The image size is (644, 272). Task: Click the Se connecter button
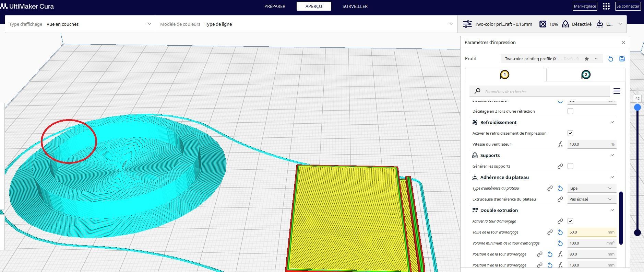click(x=628, y=6)
